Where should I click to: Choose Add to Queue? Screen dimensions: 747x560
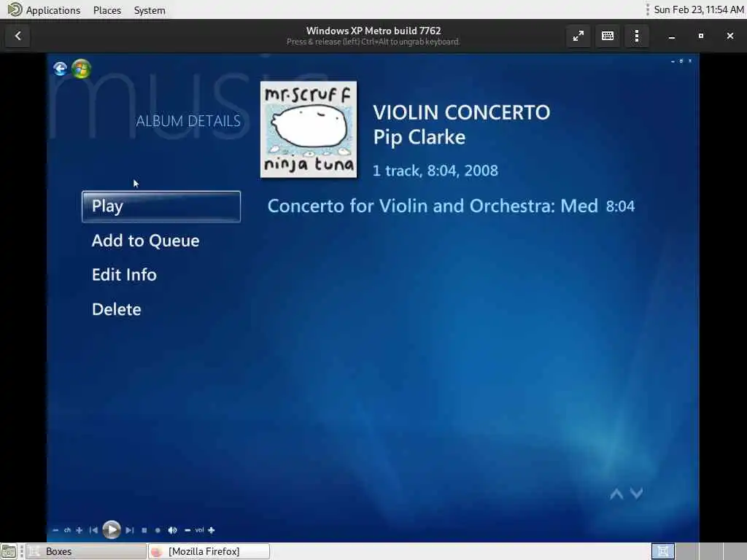pyautogui.click(x=145, y=241)
